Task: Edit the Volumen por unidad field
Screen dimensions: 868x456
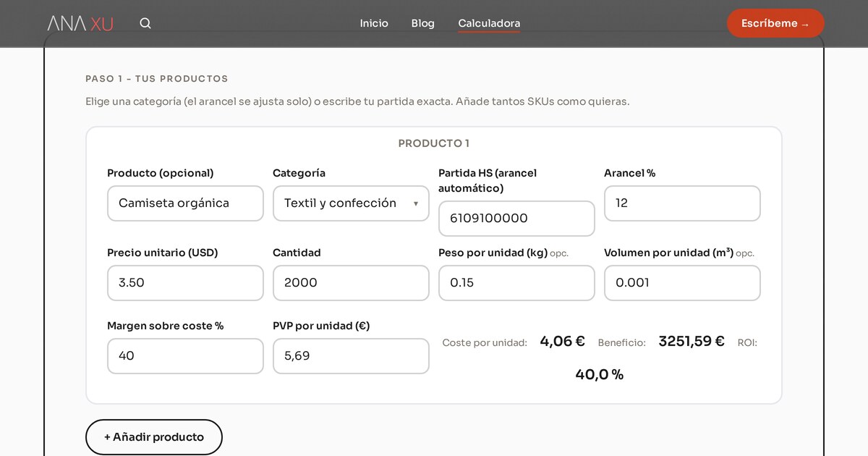Action: (682, 283)
